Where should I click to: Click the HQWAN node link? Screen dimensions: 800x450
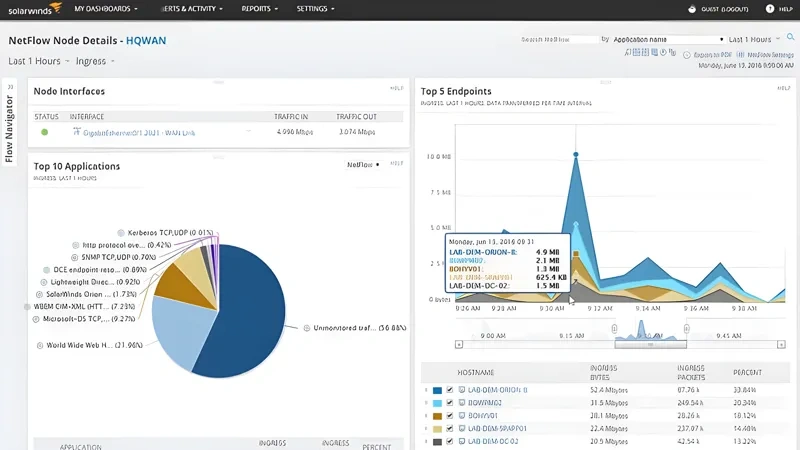tap(146, 41)
